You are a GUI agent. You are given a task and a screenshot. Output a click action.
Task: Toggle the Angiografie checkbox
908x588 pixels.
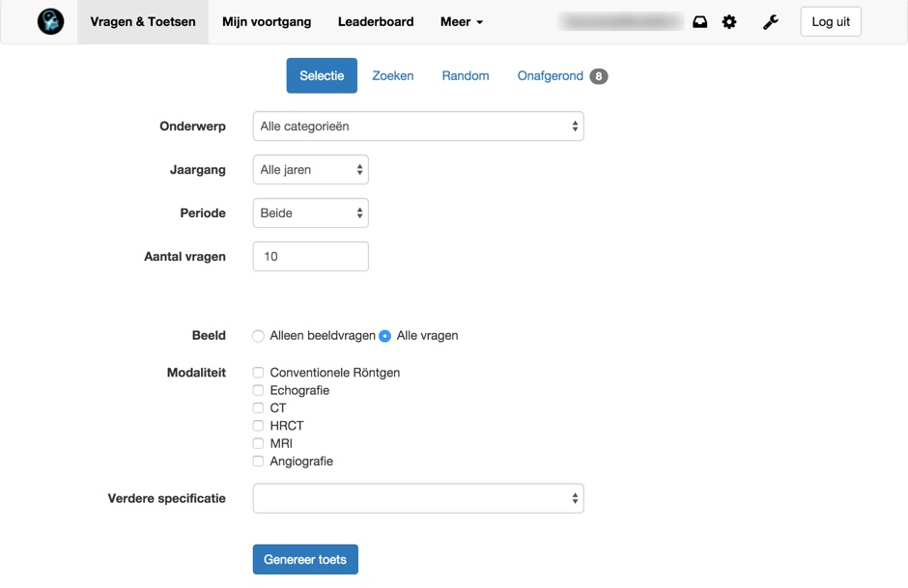[x=258, y=462]
